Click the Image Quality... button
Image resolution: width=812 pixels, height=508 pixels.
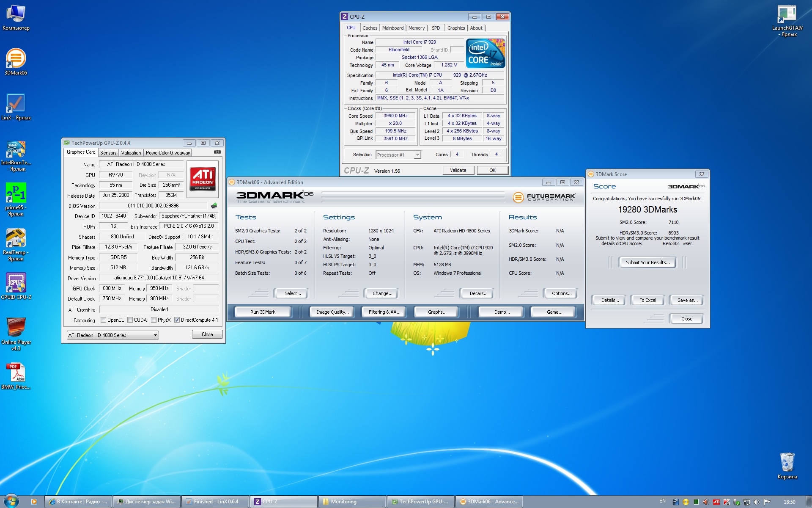pos(333,312)
